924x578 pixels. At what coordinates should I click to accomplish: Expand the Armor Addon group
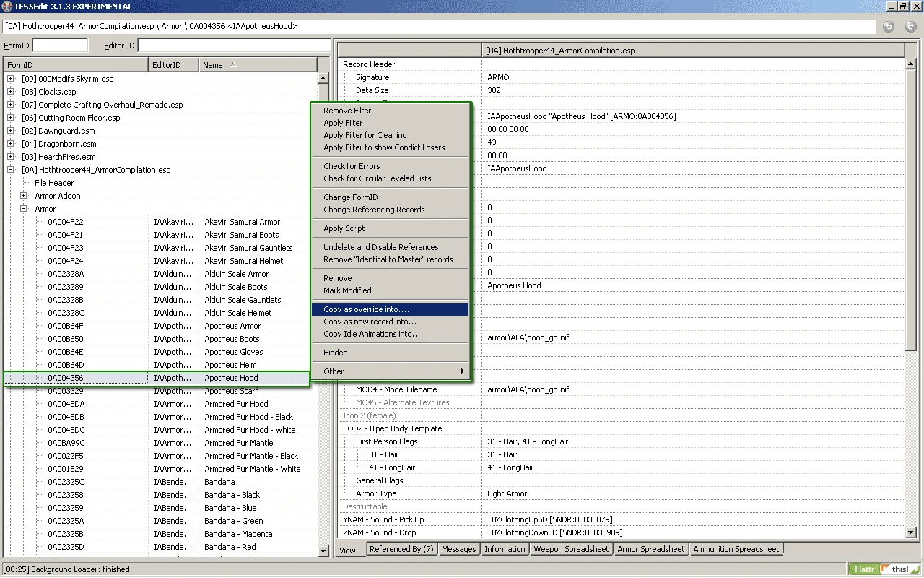coord(24,196)
